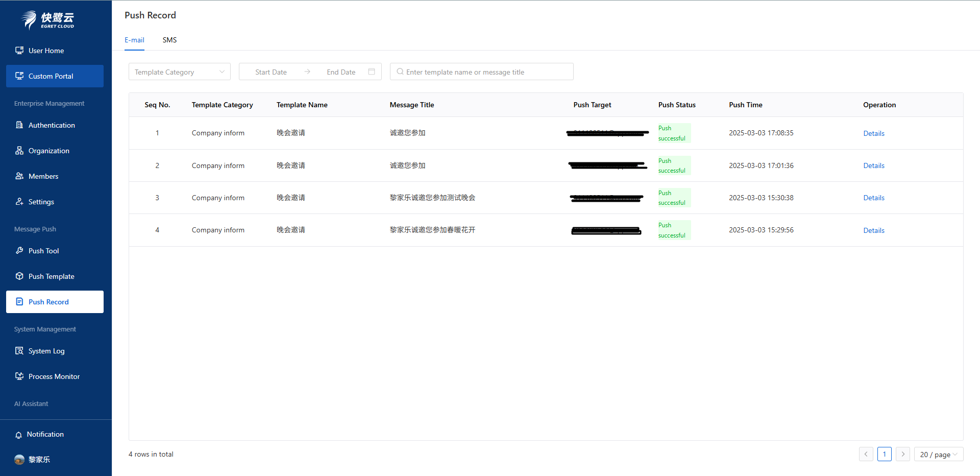Open Process Monitor from the sidebar

(x=54, y=376)
